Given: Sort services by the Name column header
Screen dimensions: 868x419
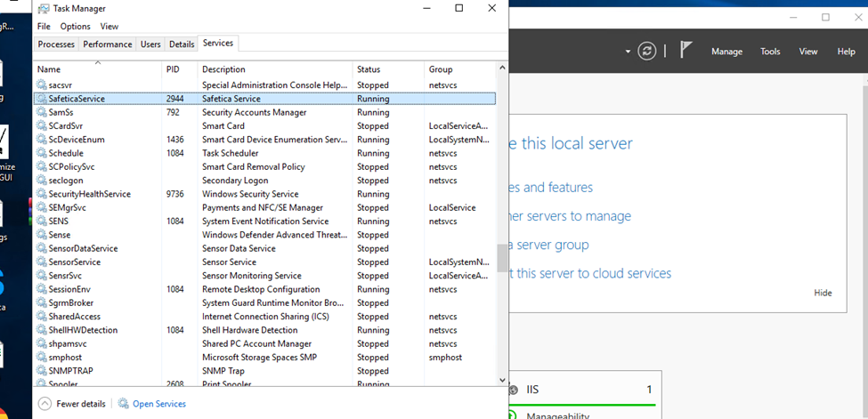Looking at the screenshot, I should pos(98,69).
